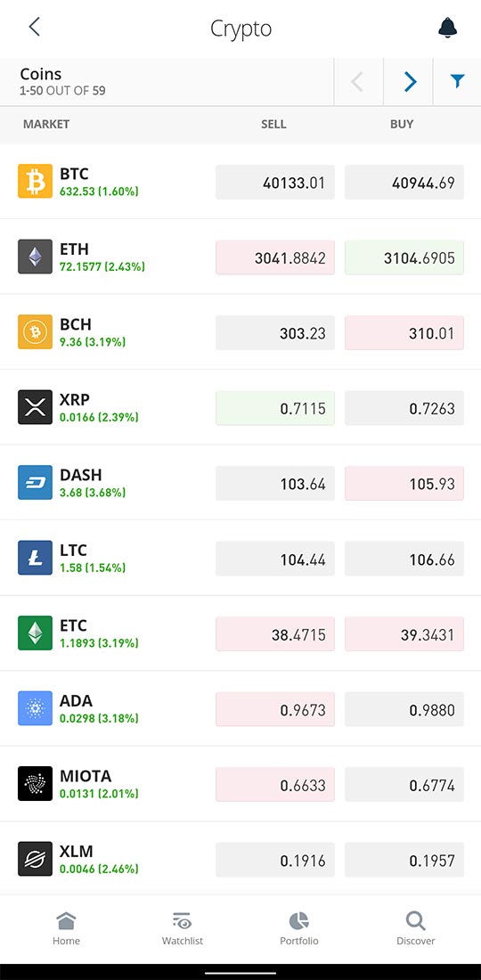
Task: Open the Home tab
Action: (x=66, y=928)
